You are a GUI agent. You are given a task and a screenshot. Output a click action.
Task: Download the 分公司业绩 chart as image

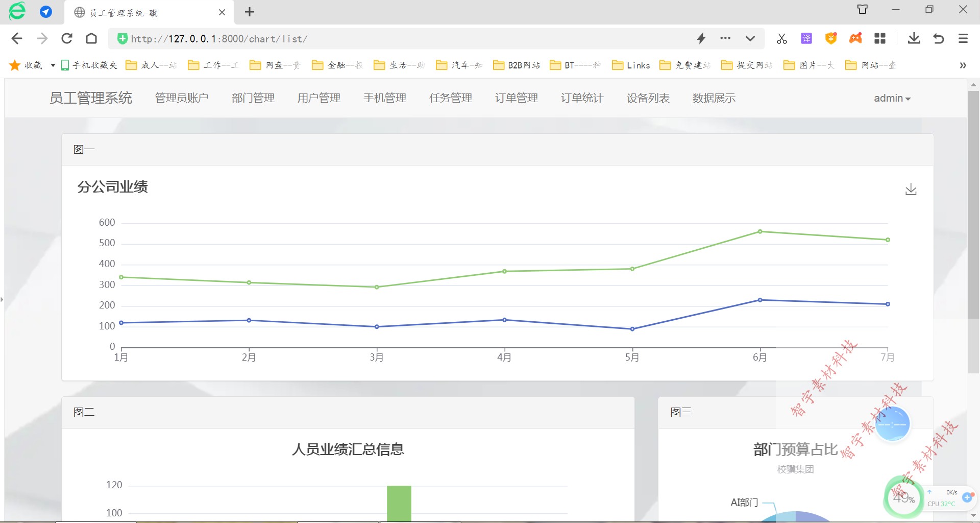pos(912,189)
